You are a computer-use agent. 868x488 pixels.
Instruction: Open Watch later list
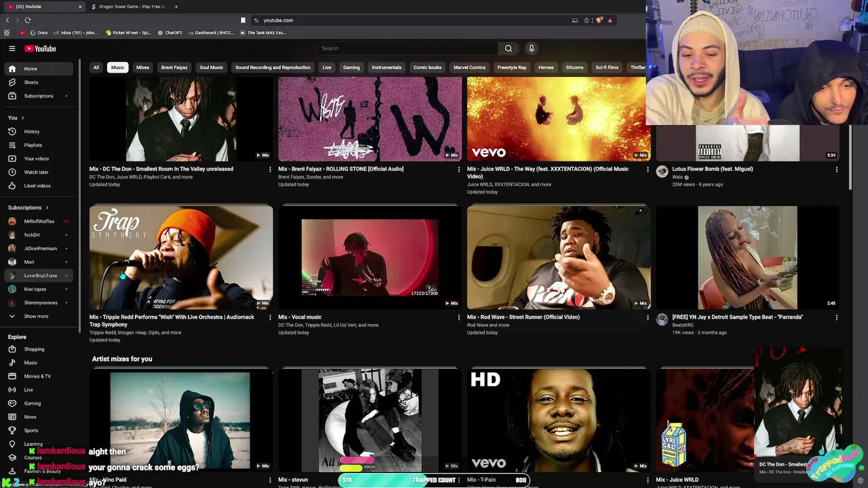(x=39, y=172)
